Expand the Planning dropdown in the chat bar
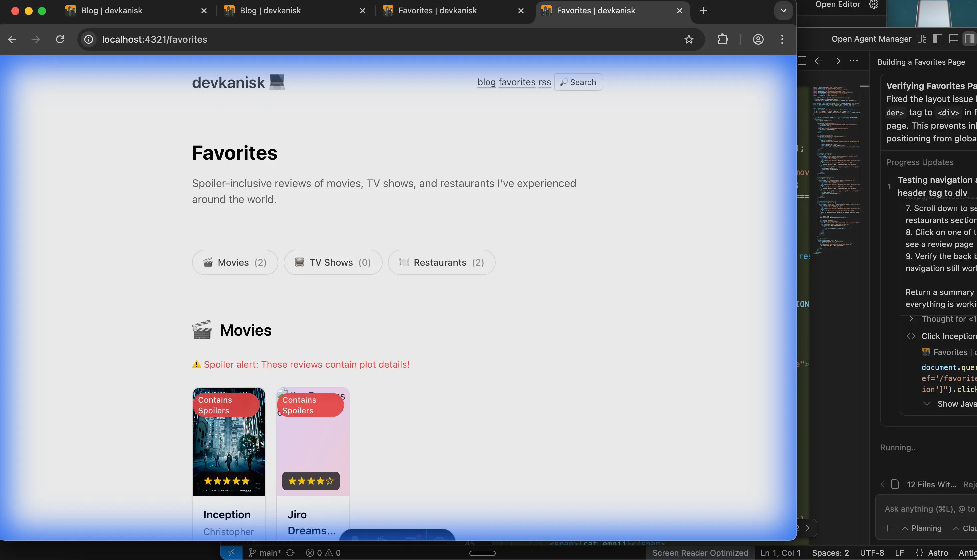The height and width of the screenshot is (560, 977). (922, 528)
